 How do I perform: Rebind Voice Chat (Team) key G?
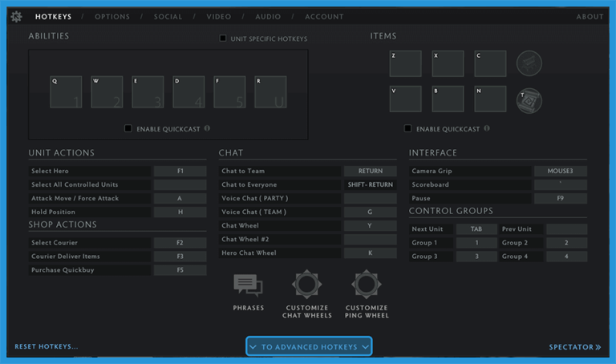370,212
